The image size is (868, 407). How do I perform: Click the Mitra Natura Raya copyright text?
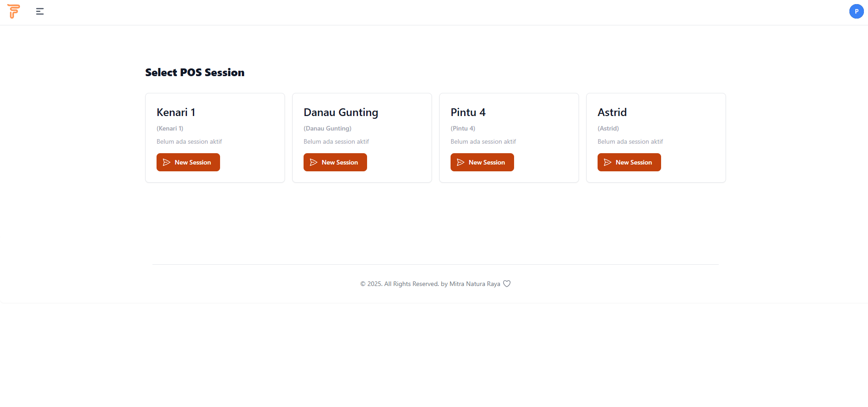pyautogui.click(x=430, y=284)
